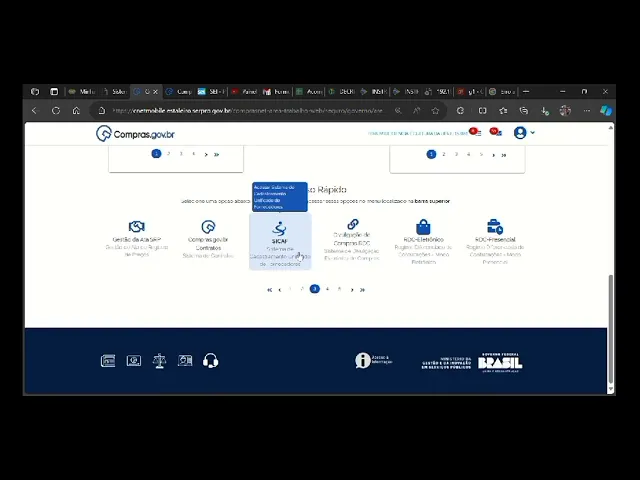Open the browser collections icon
The image size is (640, 480).
[x=524, y=111]
